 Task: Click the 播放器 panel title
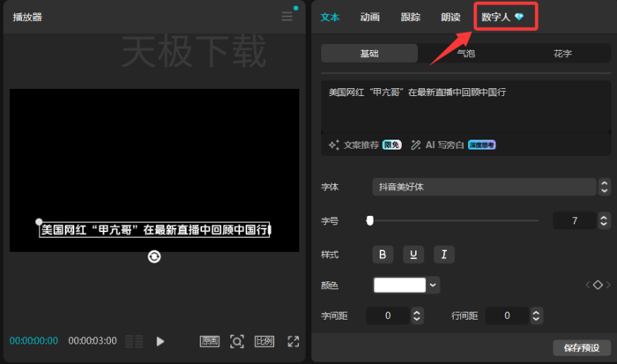pyautogui.click(x=27, y=17)
